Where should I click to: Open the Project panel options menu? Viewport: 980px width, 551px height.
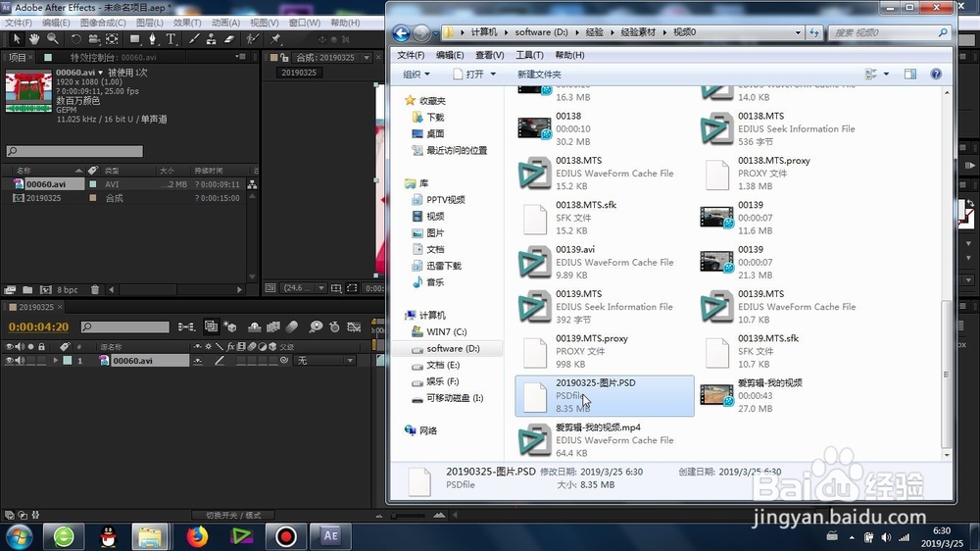241,57
